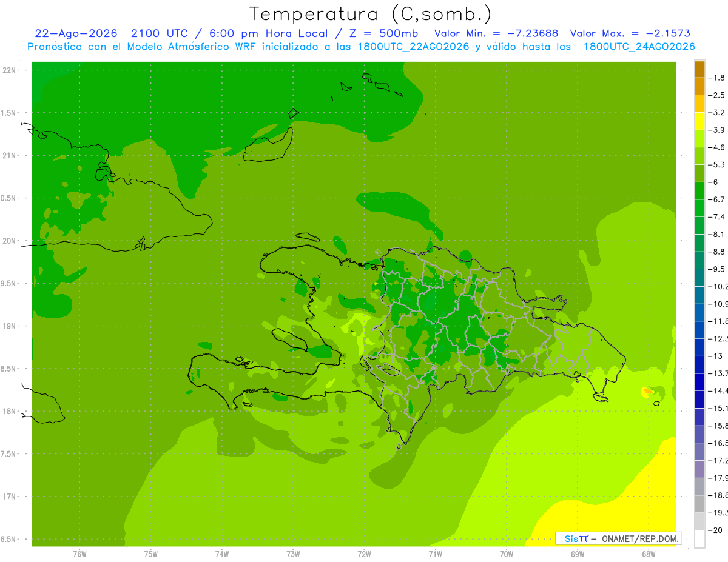The height and width of the screenshot is (562, 728).
Task: Click the -4.6 colorbar value label
Action: [x=716, y=147]
